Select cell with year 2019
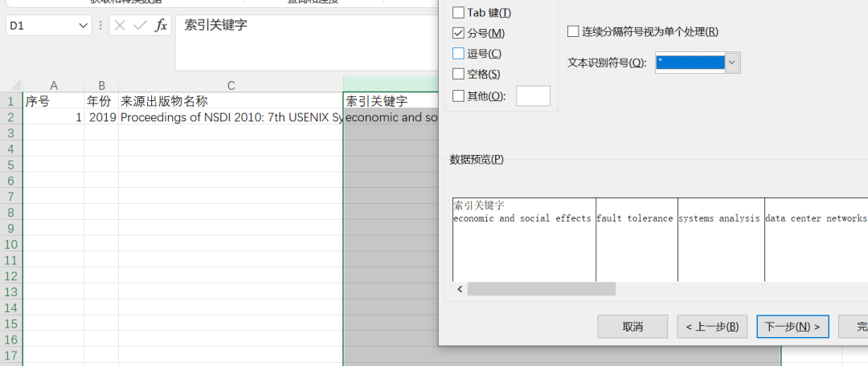868x366 pixels. pos(101,116)
